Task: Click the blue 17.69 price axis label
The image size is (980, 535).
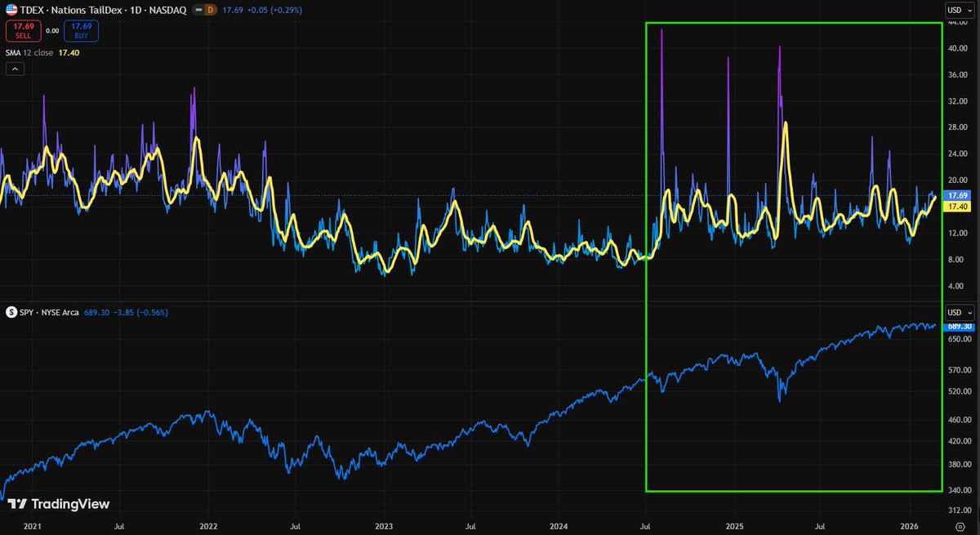Action: point(955,196)
